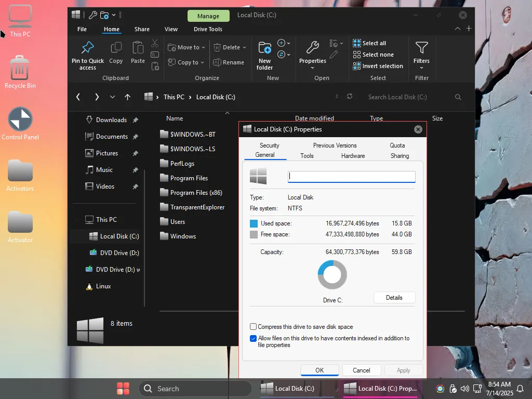This screenshot has height=399, width=532.
Task: Click Cancel in the Properties dialog
Action: tap(362, 370)
